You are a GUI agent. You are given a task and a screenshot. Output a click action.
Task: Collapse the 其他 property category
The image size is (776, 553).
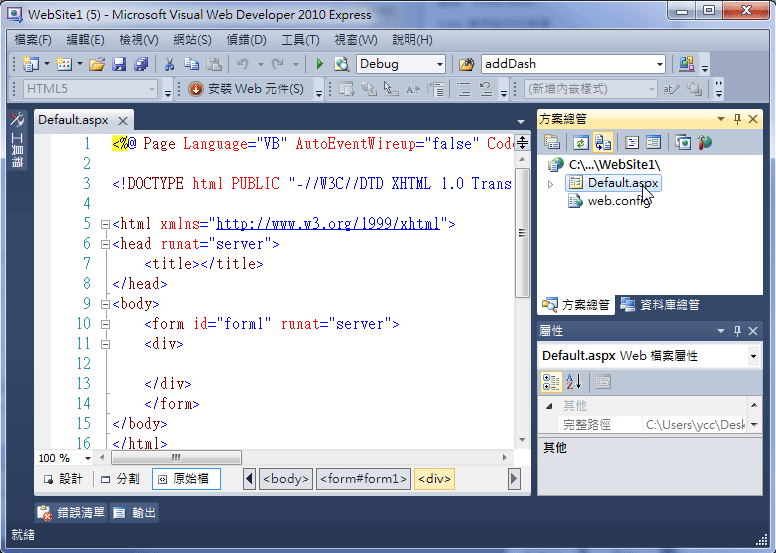549,406
